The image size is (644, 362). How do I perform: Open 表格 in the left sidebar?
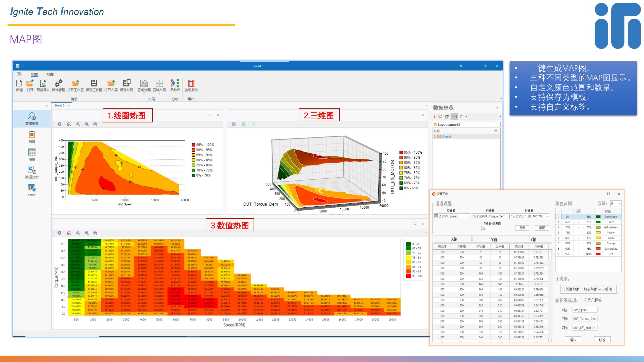(x=32, y=155)
